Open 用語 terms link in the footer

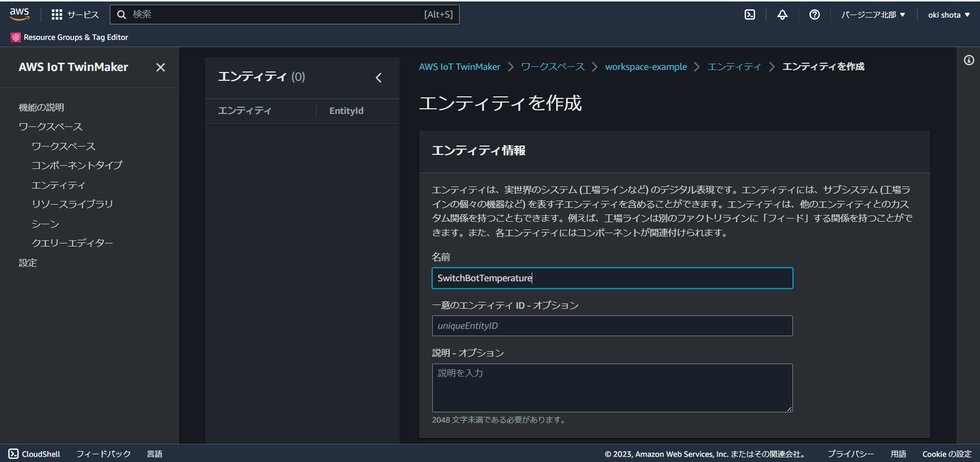(x=898, y=454)
